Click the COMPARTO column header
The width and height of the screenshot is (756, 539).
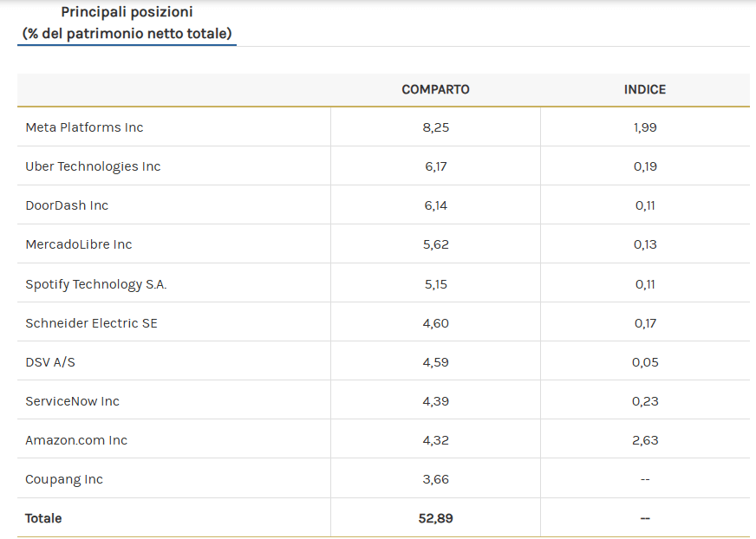tap(435, 89)
